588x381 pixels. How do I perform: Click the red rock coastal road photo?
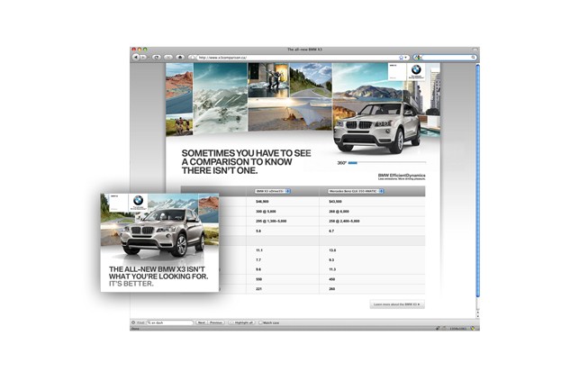[x=179, y=88]
